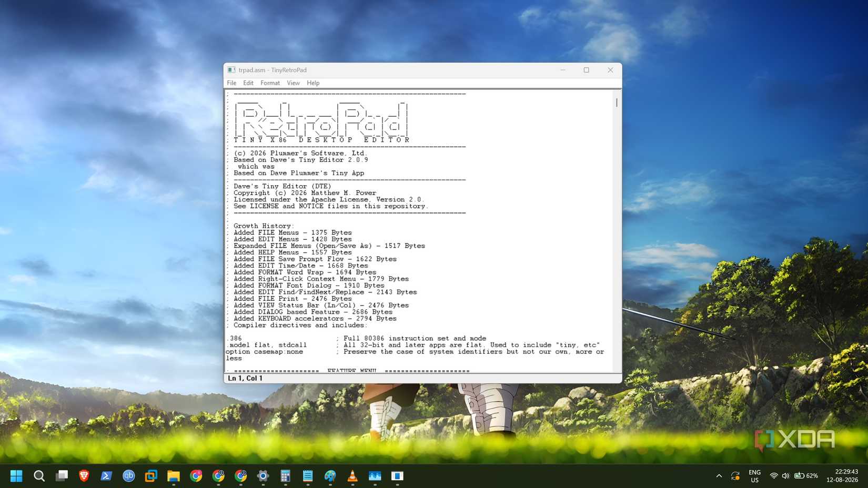Screen dimensions: 868x488
Task: Click the 'Compiler directives and includes:' line
Action: point(299,326)
